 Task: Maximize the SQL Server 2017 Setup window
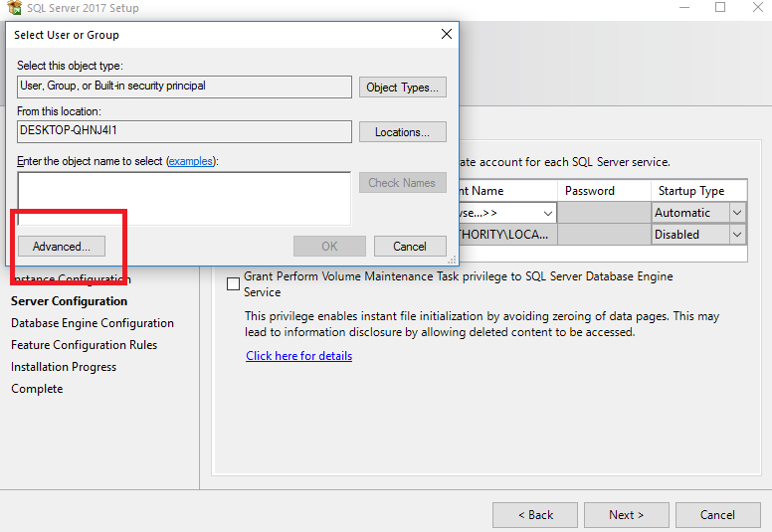[720, 7]
